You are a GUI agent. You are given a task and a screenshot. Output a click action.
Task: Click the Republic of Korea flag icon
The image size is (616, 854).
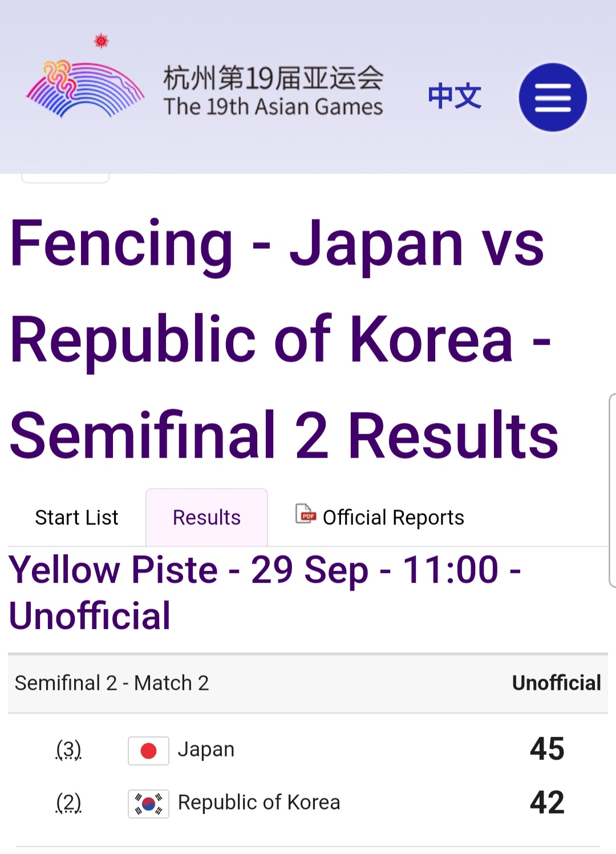[x=148, y=804]
